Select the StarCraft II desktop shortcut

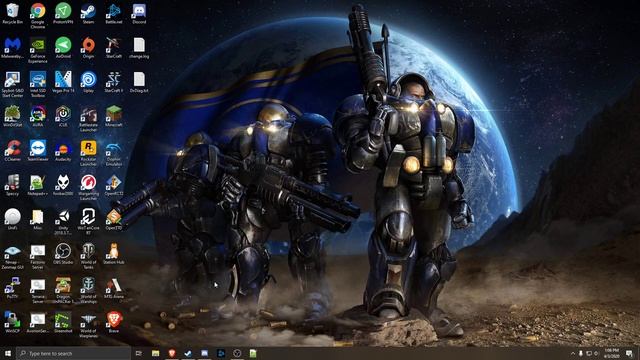click(x=113, y=82)
